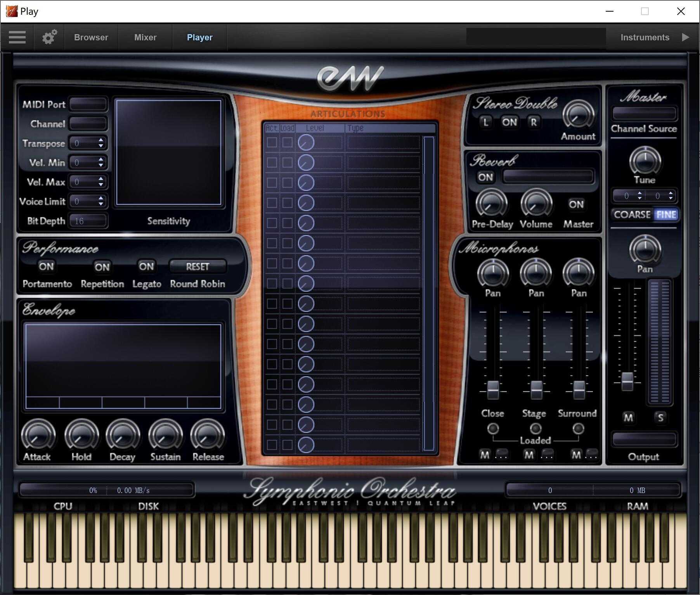The image size is (700, 595).
Task: Toggle Repetition ON
Action: pos(102,267)
